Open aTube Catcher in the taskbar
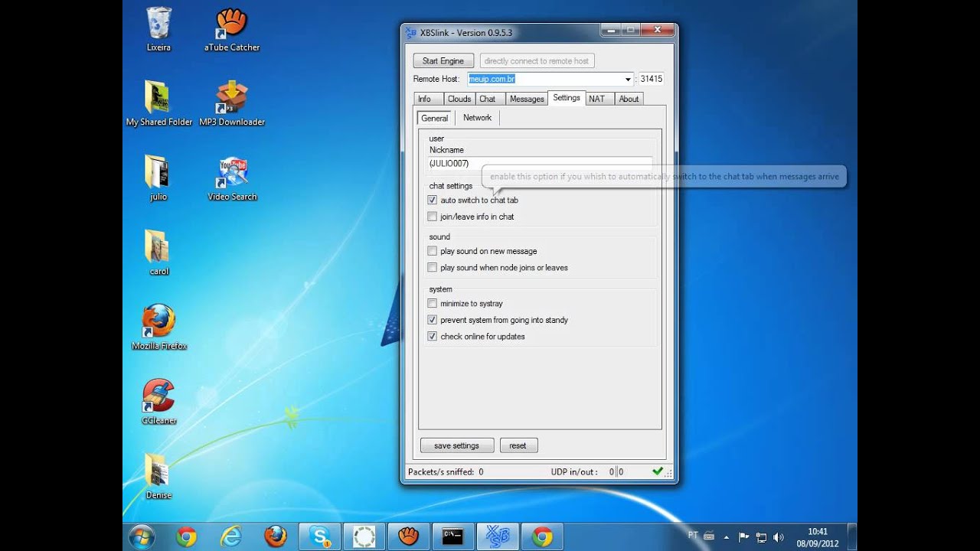The height and width of the screenshot is (551, 980). click(x=408, y=536)
